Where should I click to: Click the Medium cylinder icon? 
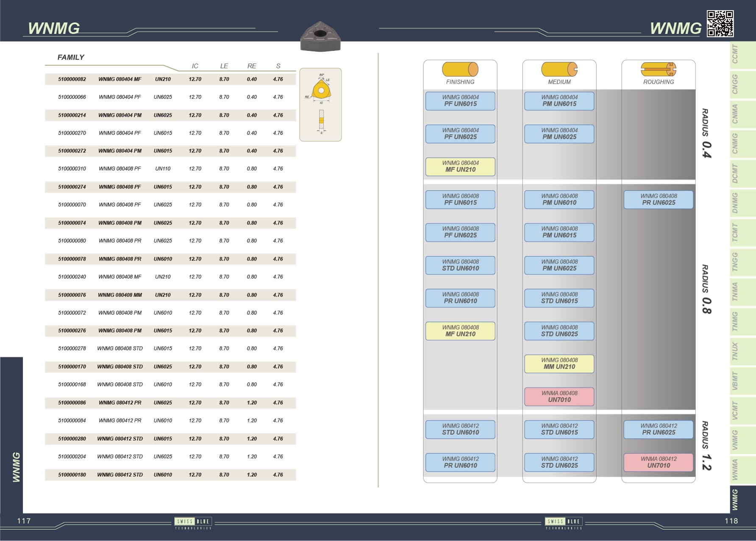[559, 69]
